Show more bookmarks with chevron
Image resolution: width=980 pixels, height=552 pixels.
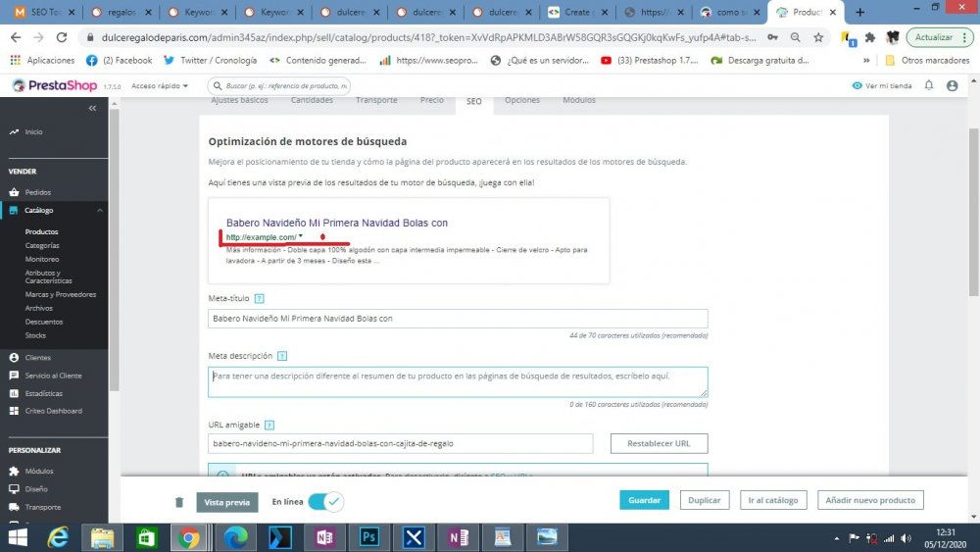[866, 61]
